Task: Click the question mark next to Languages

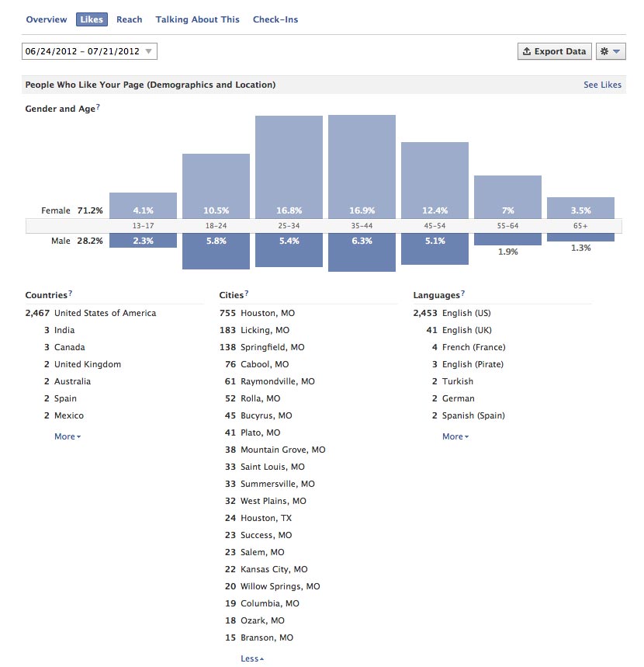Action: 463,294
